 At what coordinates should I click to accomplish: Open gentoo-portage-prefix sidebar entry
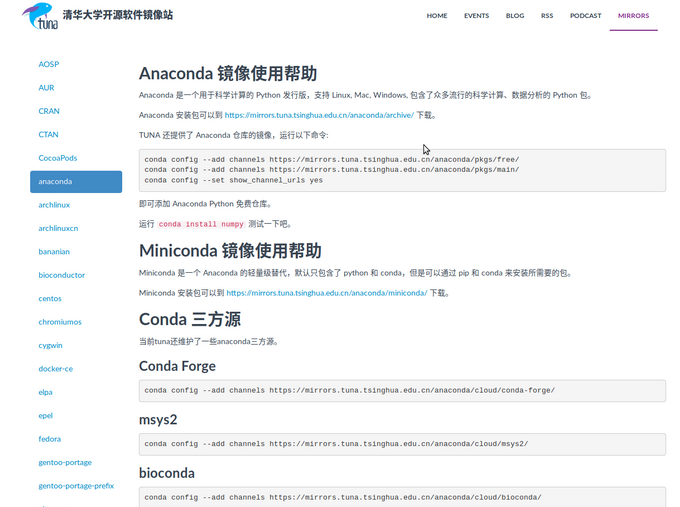76,486
